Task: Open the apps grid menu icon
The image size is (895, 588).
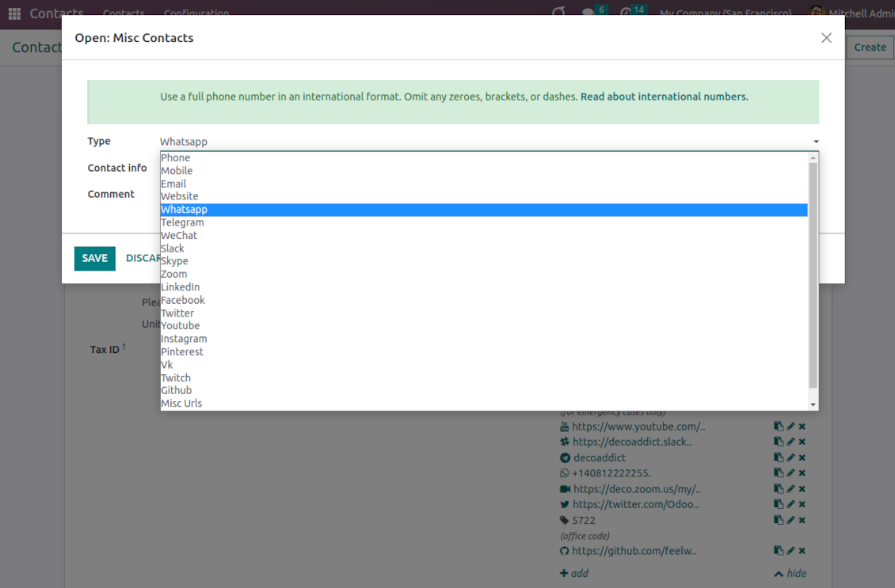Action: coord(14,13)
